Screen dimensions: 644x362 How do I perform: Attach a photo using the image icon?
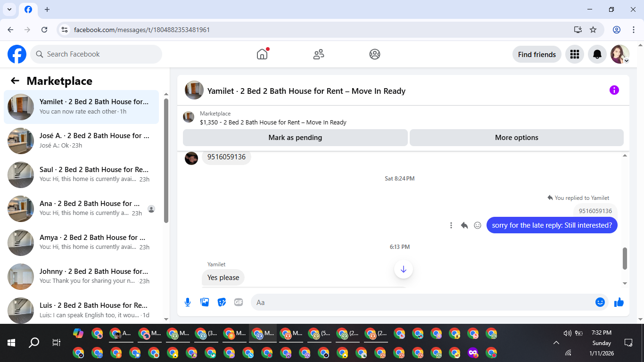coord(205,302)
